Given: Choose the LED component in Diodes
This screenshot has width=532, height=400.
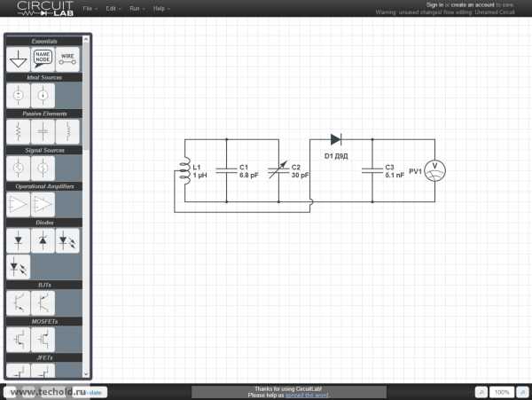Looking at the screenshot, I should point(67,240).
